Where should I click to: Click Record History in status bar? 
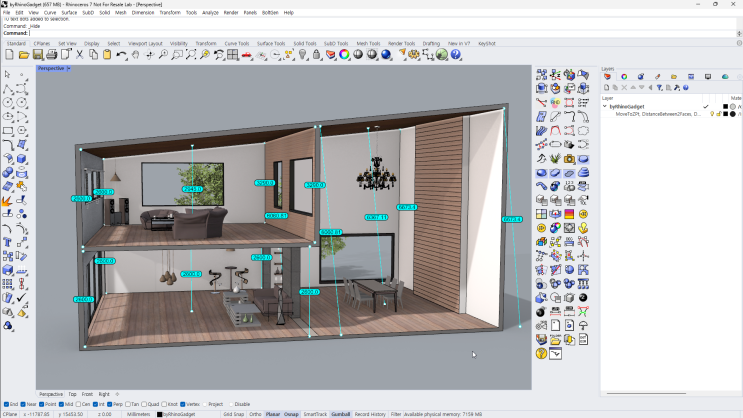[370, 414]
